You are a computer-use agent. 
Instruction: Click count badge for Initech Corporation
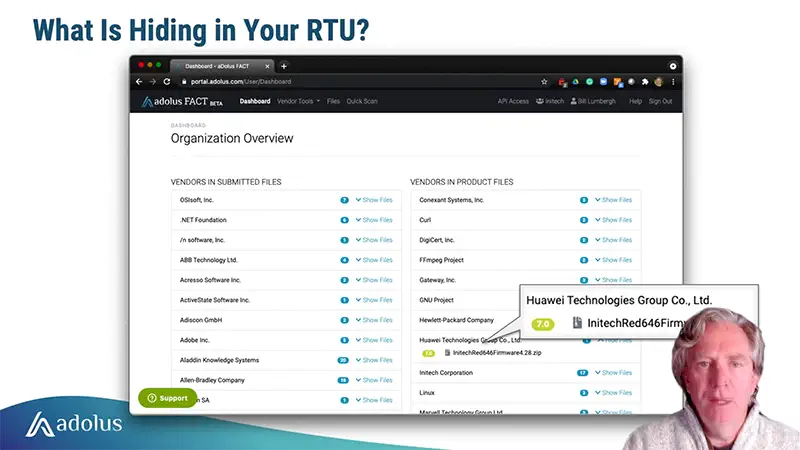pos(582,373)
